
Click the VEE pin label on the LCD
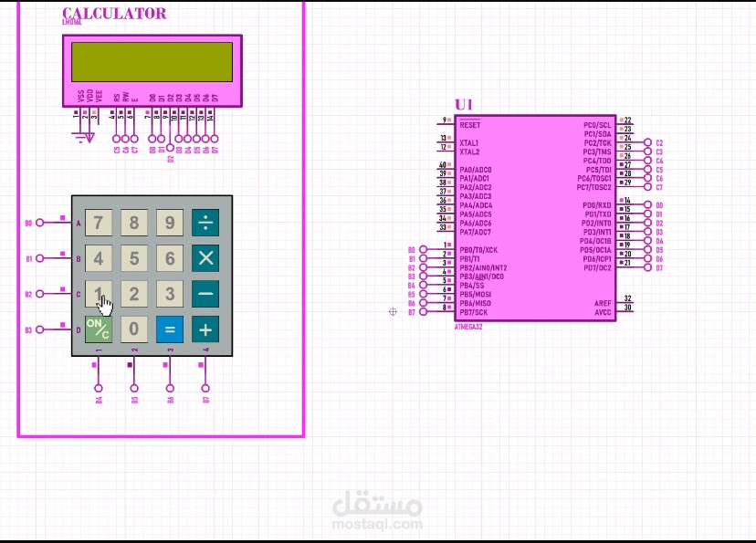pyautogui.click(x=99, y=97)
